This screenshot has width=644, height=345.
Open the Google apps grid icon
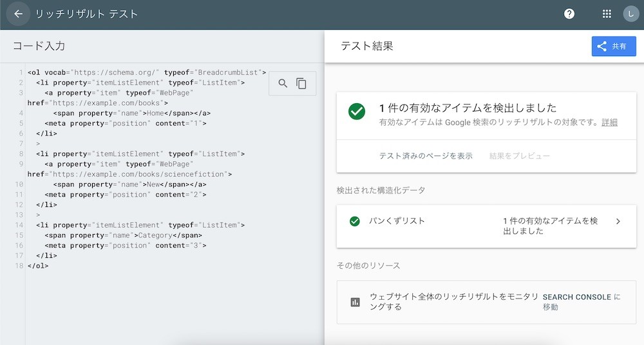[607, 14]
